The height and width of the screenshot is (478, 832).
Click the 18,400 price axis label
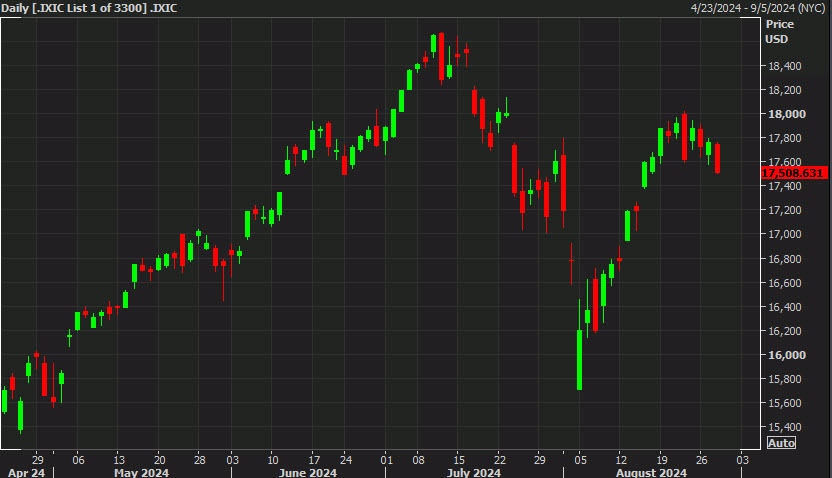[x=785, y=66]
